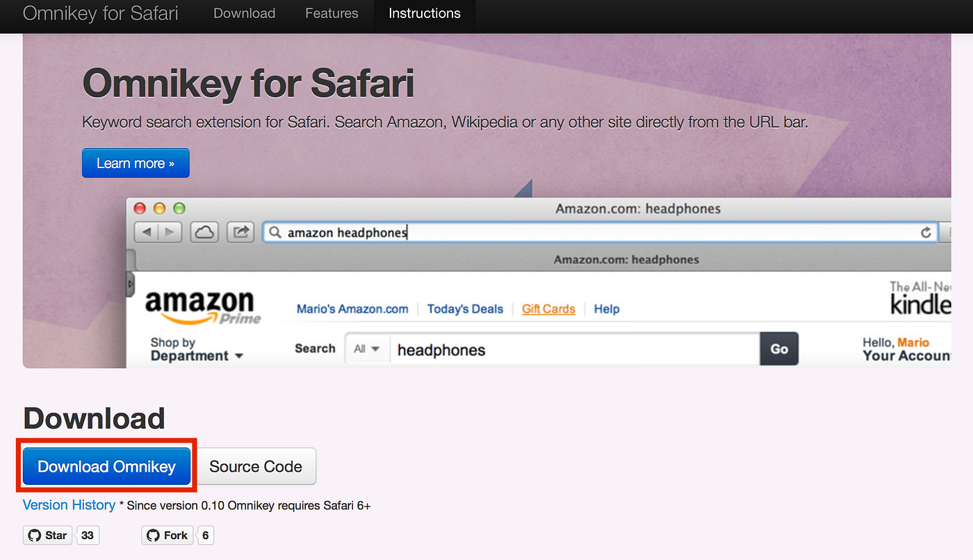Viewport: 973px width, 560px height.
Task: Click the iCloud tabs cloud icon
Action: click(204, 233)
